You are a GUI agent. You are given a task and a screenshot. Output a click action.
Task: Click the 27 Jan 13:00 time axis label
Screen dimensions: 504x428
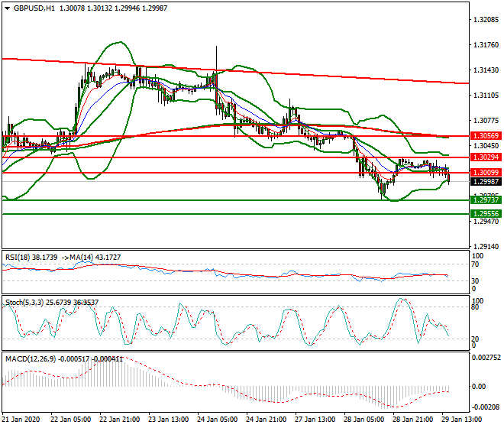315,420
